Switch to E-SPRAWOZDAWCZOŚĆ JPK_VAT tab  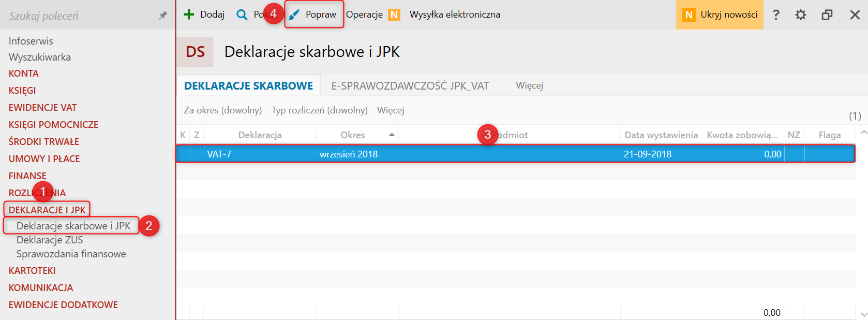(x=410, y=85)
